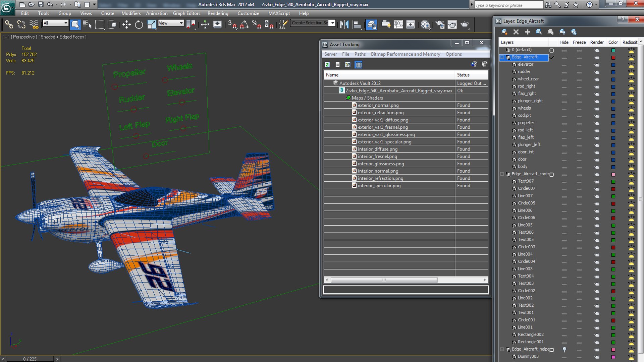Screen dimensions: 644x362
Task: Switch Asset Tracking to table view icon
Action: [359, 65]
